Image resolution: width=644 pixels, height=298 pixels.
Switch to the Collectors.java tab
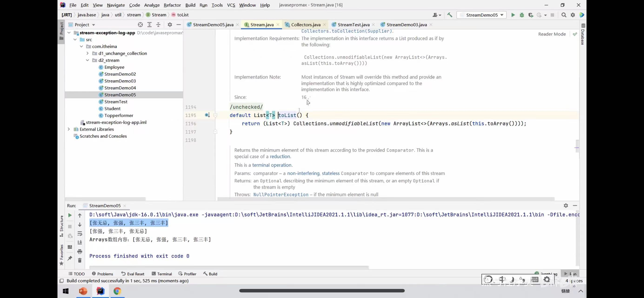pos(306,24)
